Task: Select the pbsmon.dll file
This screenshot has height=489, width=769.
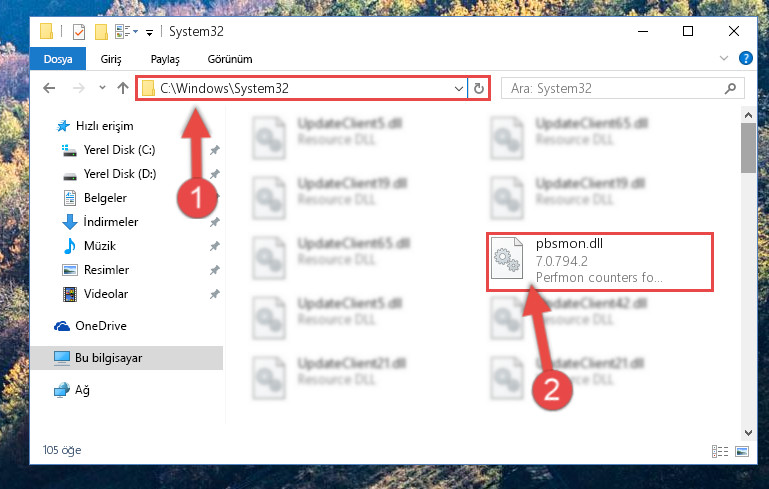Action: [599, 261]
